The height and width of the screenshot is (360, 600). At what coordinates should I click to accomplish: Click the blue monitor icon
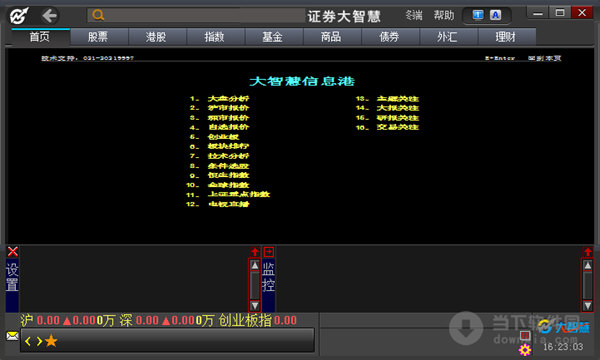click(478, 15)
